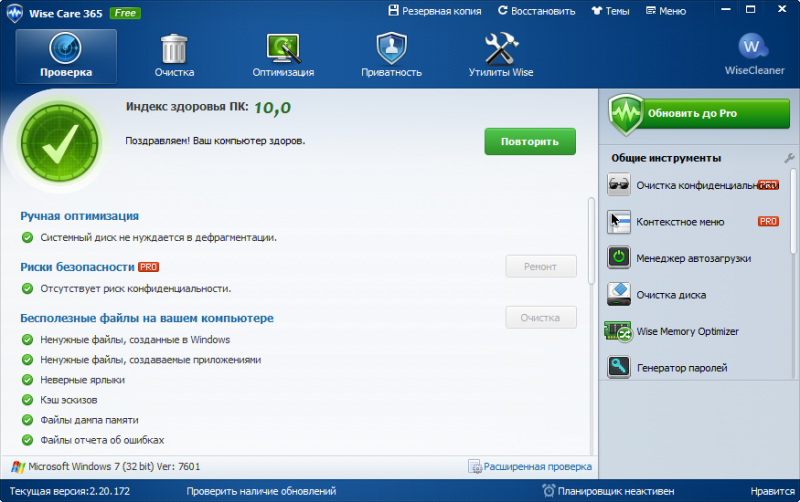800x502 pixels.
Task: Click the main results list scrollbar
Action: (591, 241)
